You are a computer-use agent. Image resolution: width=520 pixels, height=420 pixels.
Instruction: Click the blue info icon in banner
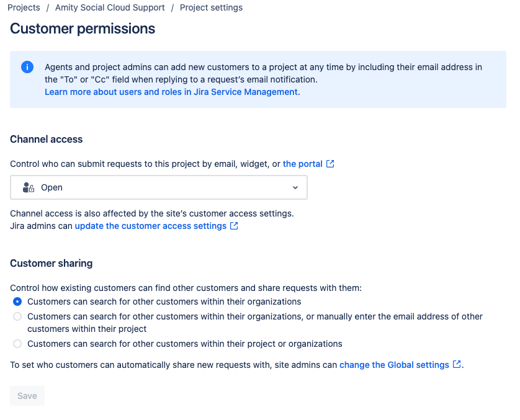click(27, 67)
